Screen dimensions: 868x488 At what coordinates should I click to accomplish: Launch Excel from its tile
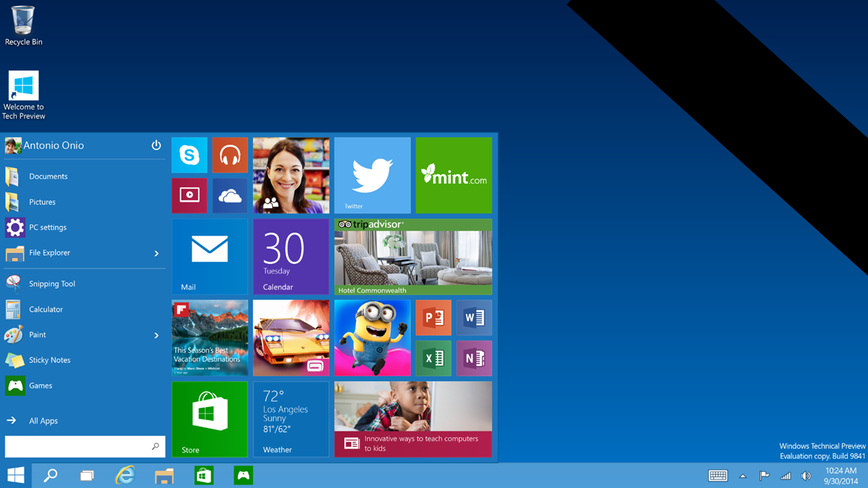pyautogui.click(x=433, y=358)
